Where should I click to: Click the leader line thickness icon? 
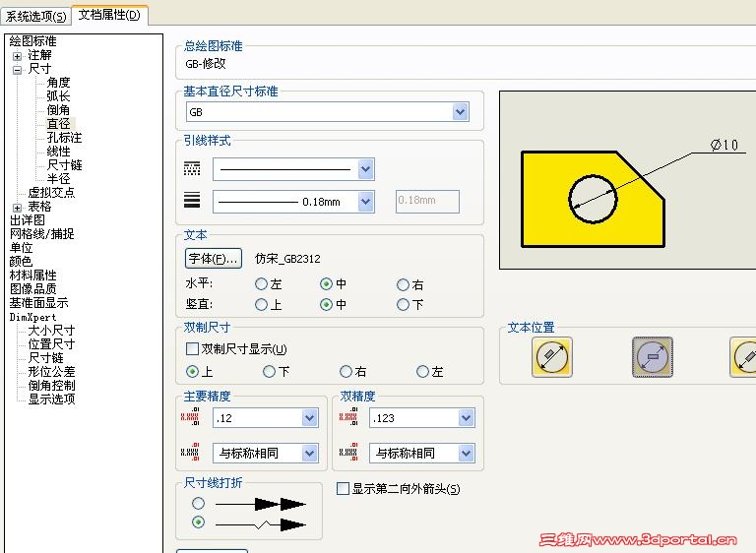192,200
